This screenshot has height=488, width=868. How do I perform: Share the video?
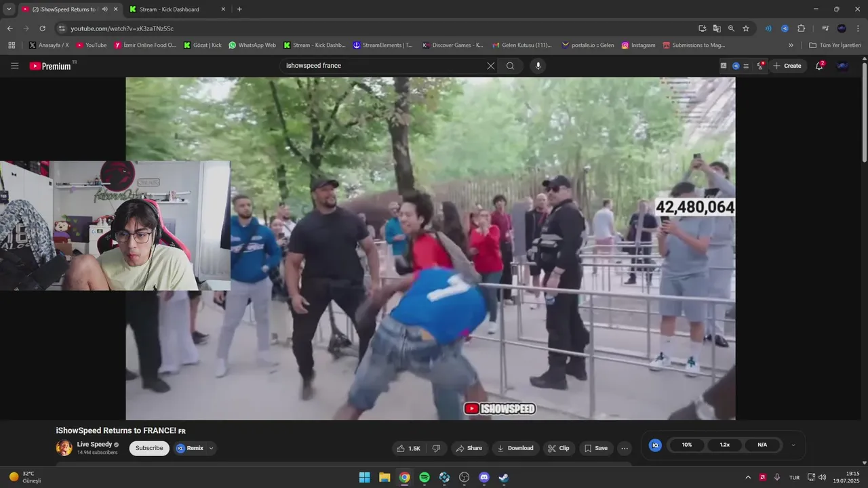click(469, 448)
